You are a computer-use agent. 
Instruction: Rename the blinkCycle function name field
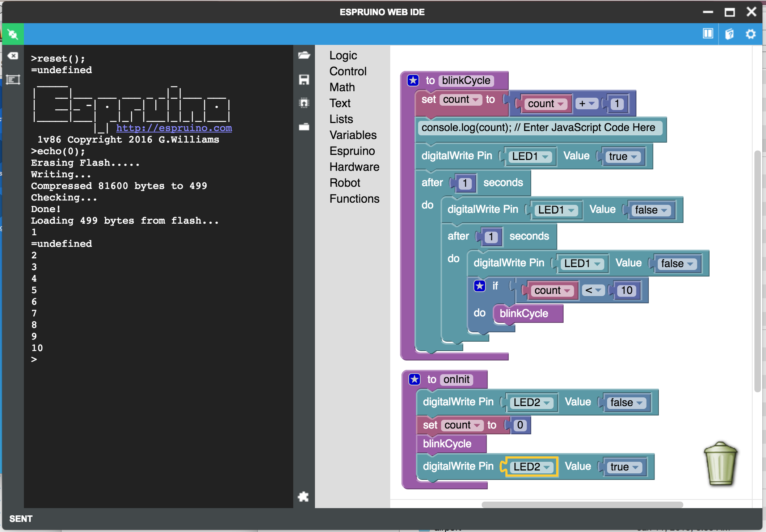tap(466, 80)
